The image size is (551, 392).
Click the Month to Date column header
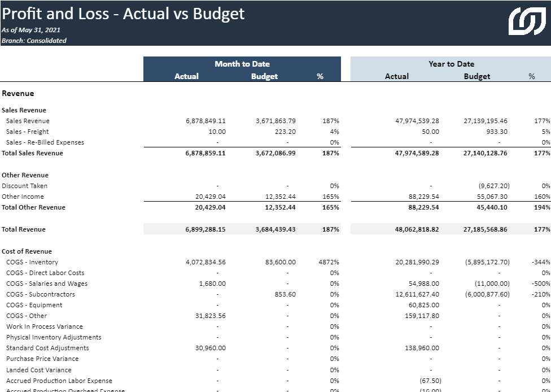tap(242, 64)
